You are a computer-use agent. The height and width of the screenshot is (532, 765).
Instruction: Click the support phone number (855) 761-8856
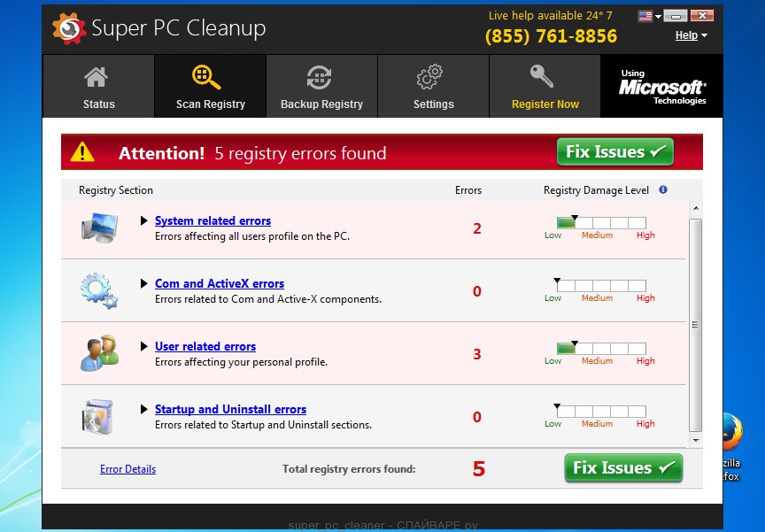click(x=552, y=36)
